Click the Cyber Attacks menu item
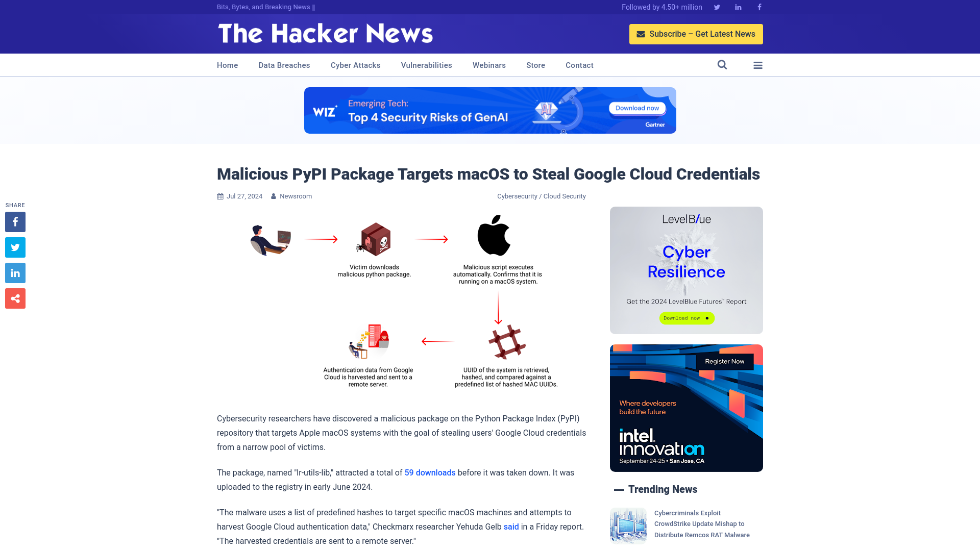This screenshot has width=980, height=551. [355, 65]
